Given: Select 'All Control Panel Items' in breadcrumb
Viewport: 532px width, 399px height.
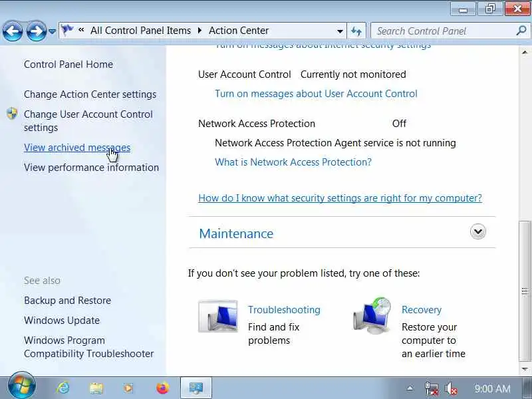Looking at the screenshot, I should point(140,31).
